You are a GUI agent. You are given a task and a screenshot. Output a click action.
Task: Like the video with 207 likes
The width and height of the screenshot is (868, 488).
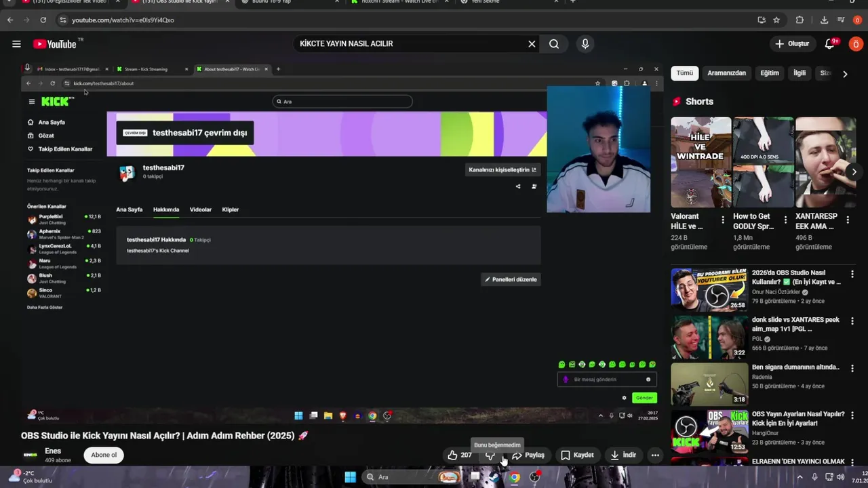tap(460, 455)
